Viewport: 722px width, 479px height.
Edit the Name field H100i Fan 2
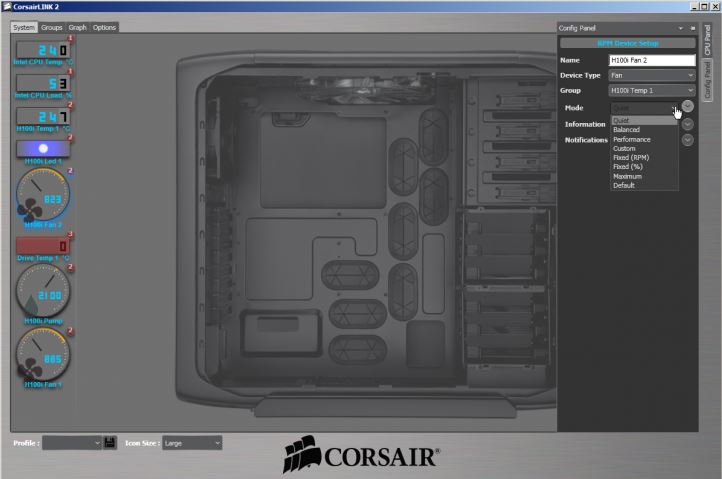pyautogui.click(x=652, y=60)
